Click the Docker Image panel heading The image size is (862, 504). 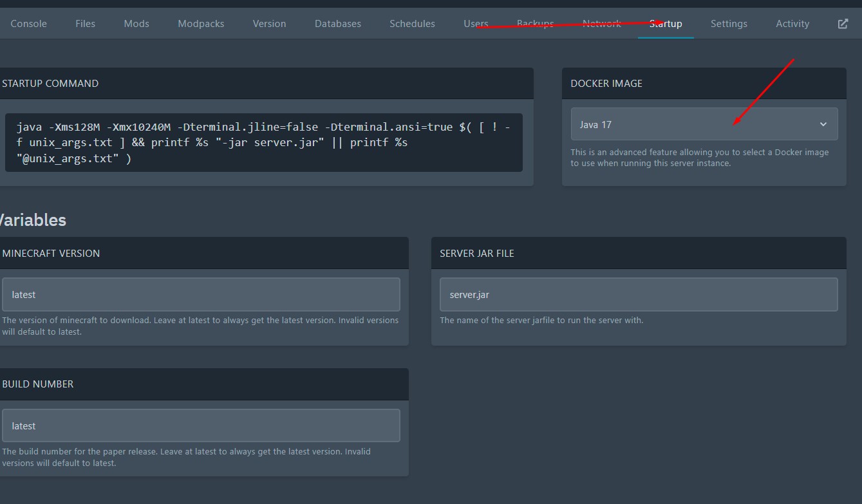click(606, 84)
